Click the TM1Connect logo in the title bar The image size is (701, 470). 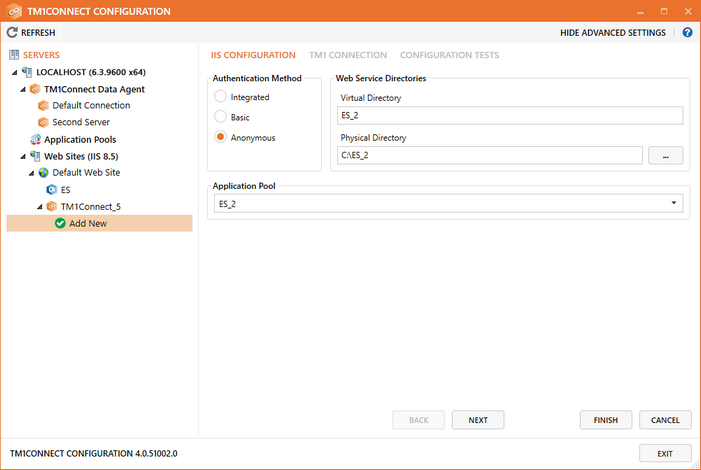pos(14,11)
